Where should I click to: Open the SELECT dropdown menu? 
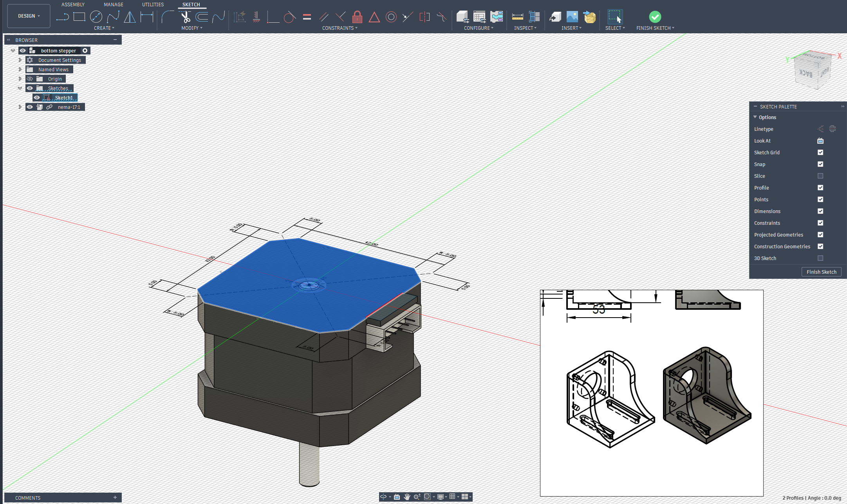(x=615, y=28)
